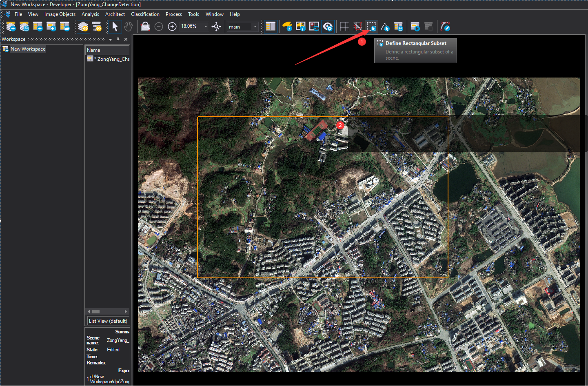The height and width of the screenshot is (386, 588).
Task: Select the normal cursor arrow tool
Action: [115, 27]
